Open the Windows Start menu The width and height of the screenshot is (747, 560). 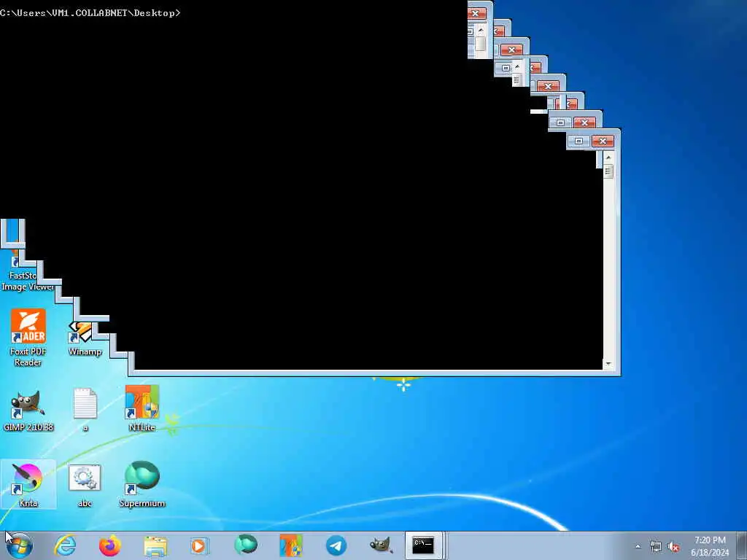coord(20,545)
